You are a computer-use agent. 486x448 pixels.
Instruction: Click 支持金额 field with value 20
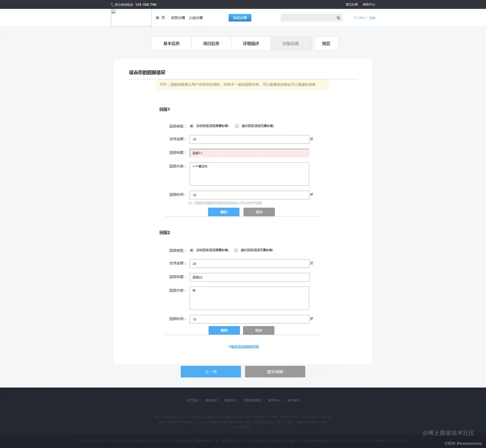coord(249,264)
